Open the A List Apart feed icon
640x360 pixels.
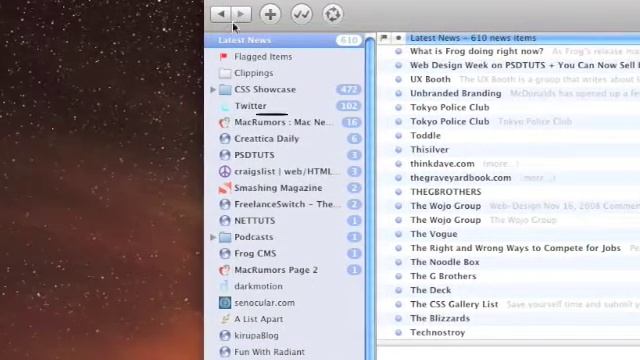(224, 319)
